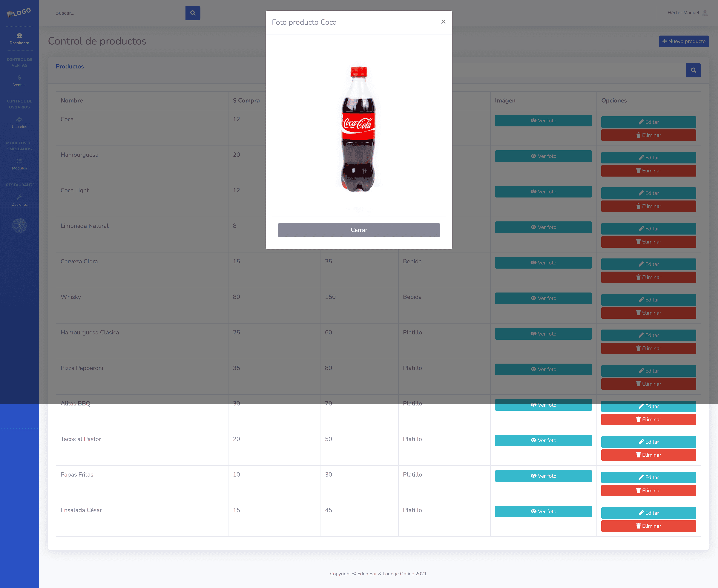
Task: Show the Ensalada César product photo
Action: [x=543, y=512]
